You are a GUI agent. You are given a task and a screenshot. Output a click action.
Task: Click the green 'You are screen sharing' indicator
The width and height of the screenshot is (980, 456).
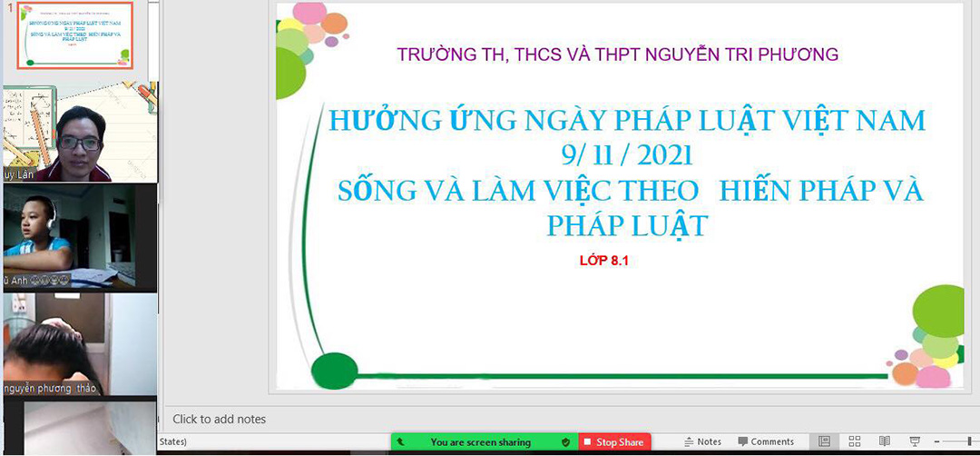tap(480, 442)
